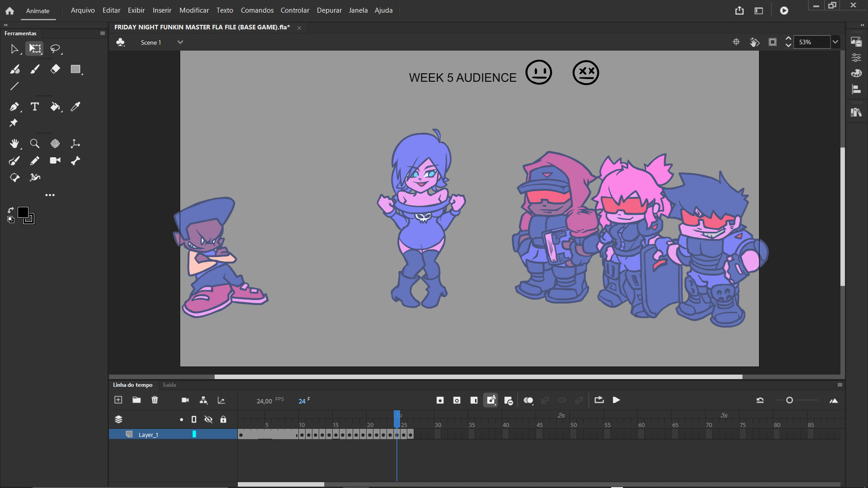Select the Eraser tool
Viewport: 868px width, 488px height.
[55, 69]
